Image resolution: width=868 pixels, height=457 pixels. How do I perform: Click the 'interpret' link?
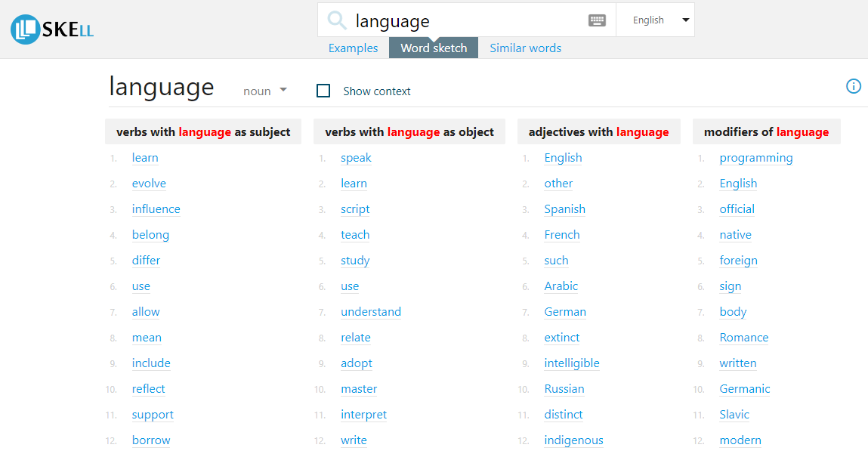point(363,415)
